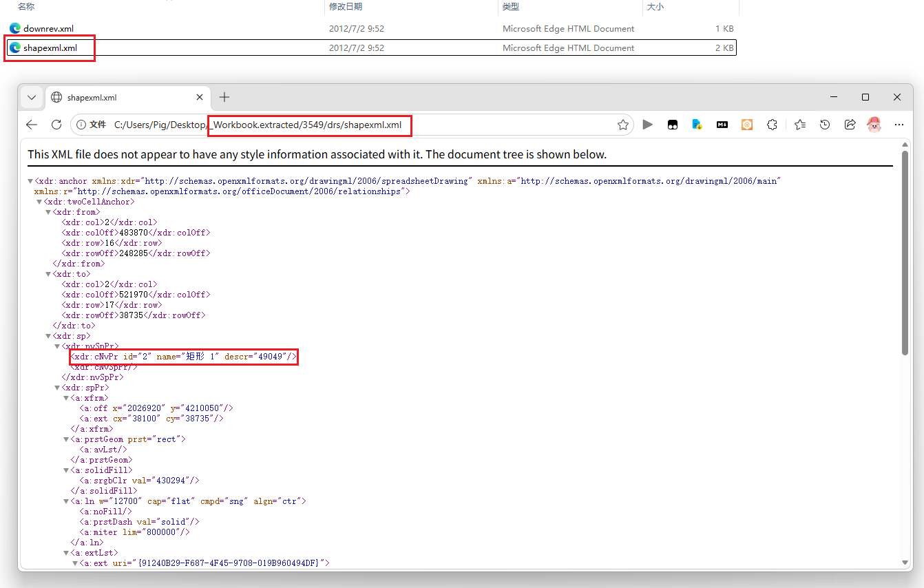
Task: Click the browser back arrow
Action: click(x=32, y=125)
